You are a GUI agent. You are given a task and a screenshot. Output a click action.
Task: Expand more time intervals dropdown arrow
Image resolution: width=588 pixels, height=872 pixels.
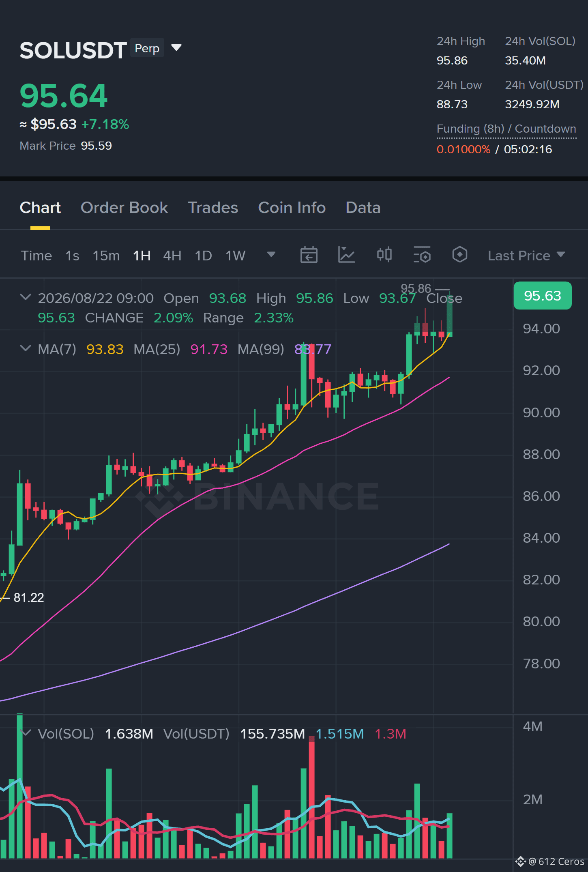[x=271, y=254]
